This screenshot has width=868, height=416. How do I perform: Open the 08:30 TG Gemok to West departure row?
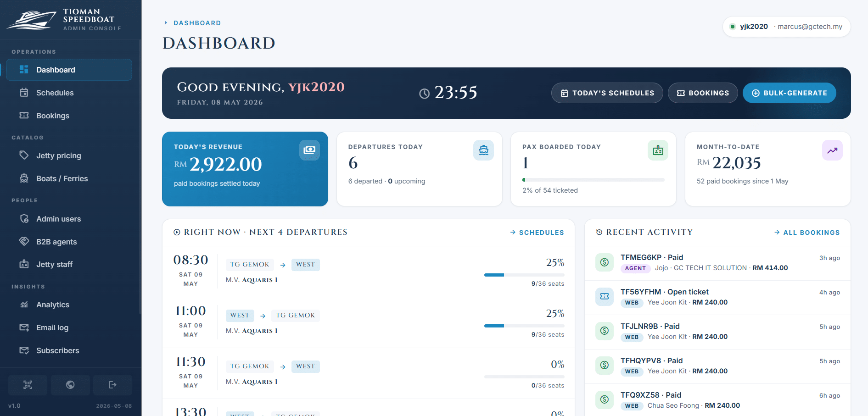(x=369, y=272)
